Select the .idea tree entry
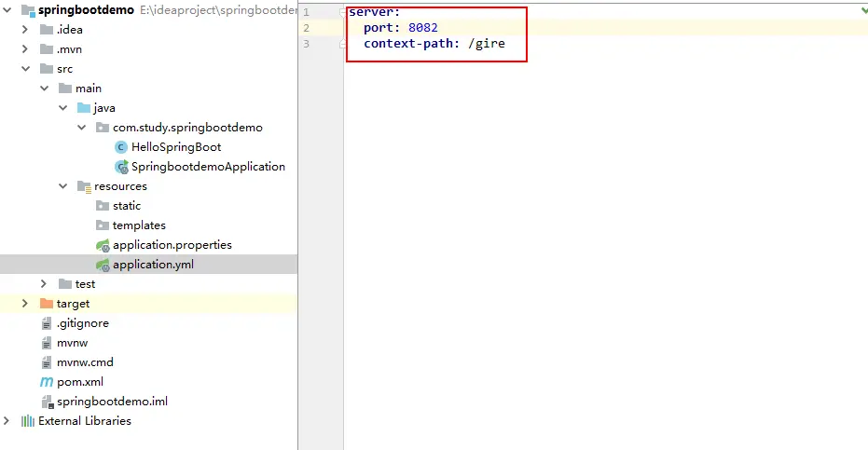The height and width of the screenshot is (450, 868). pos(70,29)
